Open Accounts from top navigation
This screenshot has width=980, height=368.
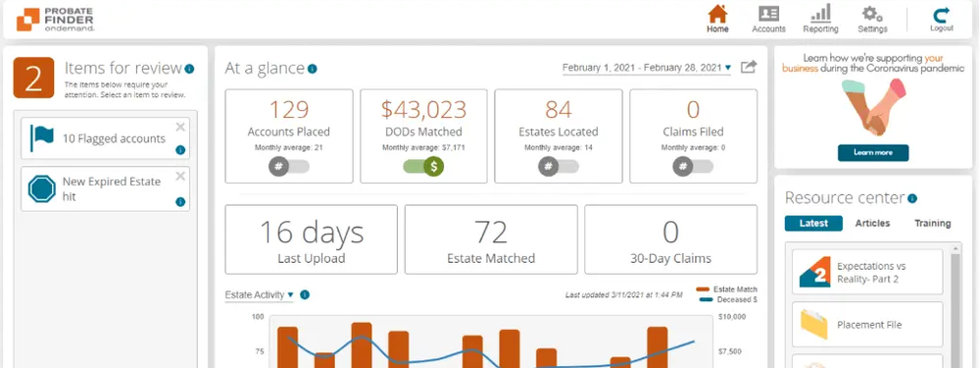768,20
